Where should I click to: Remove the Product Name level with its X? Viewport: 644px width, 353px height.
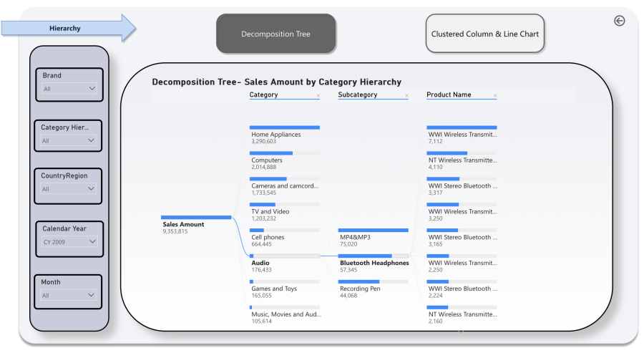point(494,95)
